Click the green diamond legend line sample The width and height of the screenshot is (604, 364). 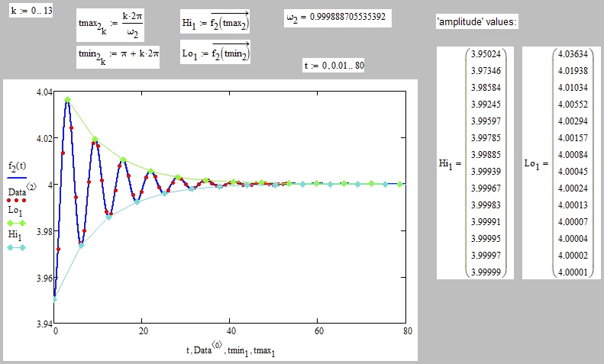point(17,223)
